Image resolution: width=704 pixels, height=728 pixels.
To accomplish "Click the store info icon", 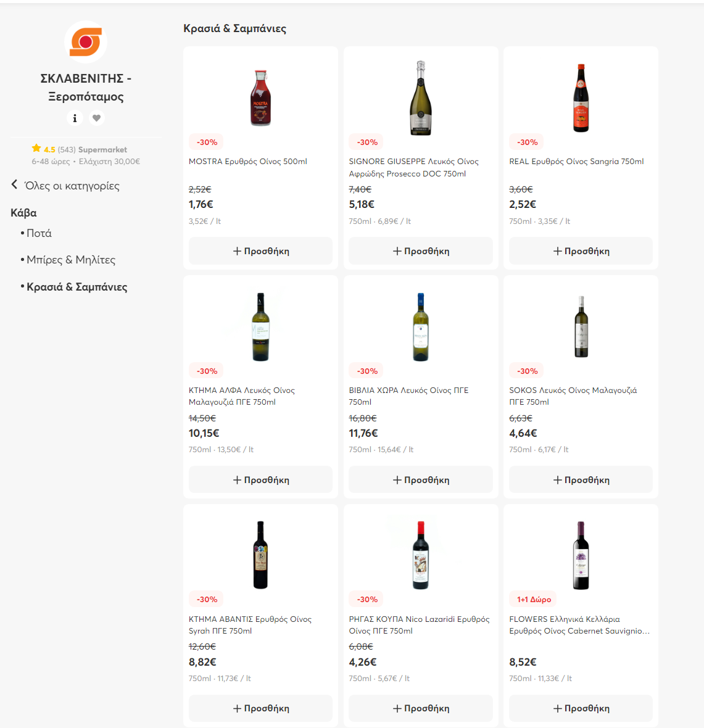I will (75, 118).
